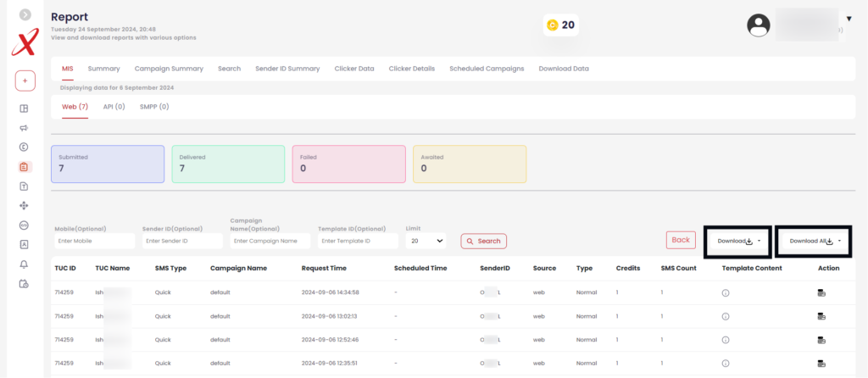868x378 pixels.
Task: Open the calendar clock schedule icon
Action: pos(24,284)
